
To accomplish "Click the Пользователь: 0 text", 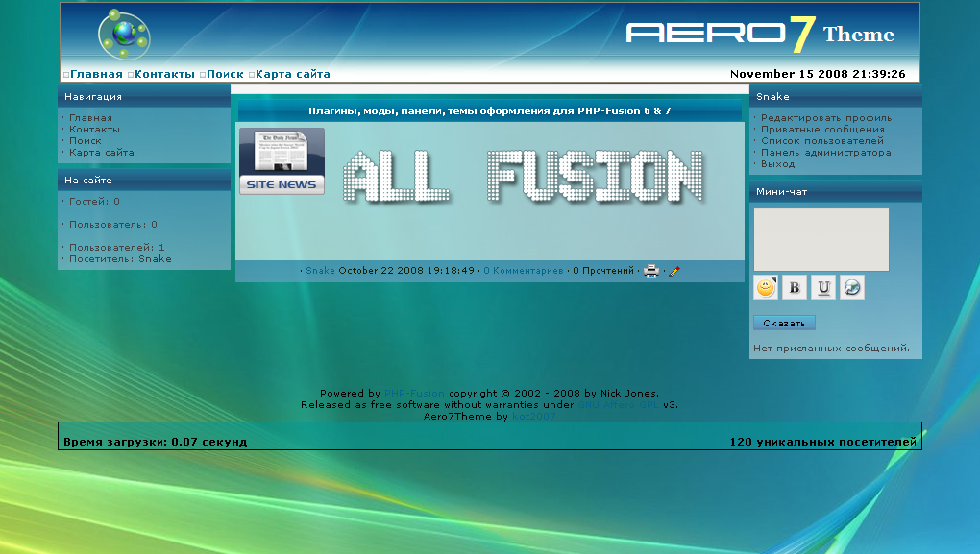I will (x=113, y=225).
